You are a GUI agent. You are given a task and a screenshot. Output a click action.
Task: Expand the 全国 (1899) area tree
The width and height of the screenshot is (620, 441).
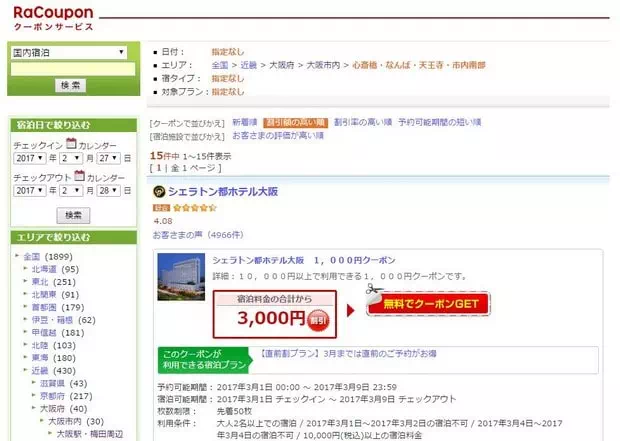(17, 256)
